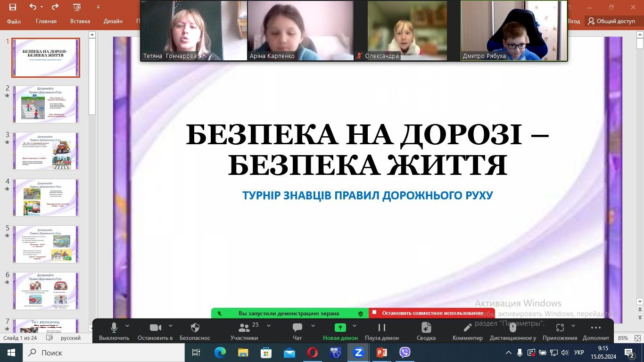Switch to the Вставка ribbon tab

coord(80,21)
